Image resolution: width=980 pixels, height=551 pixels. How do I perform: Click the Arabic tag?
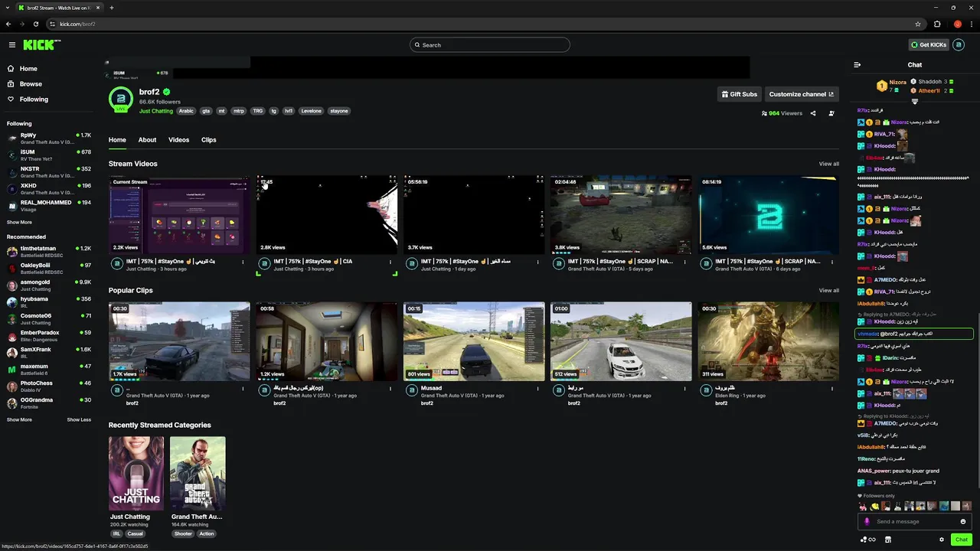tap(186, 111)
